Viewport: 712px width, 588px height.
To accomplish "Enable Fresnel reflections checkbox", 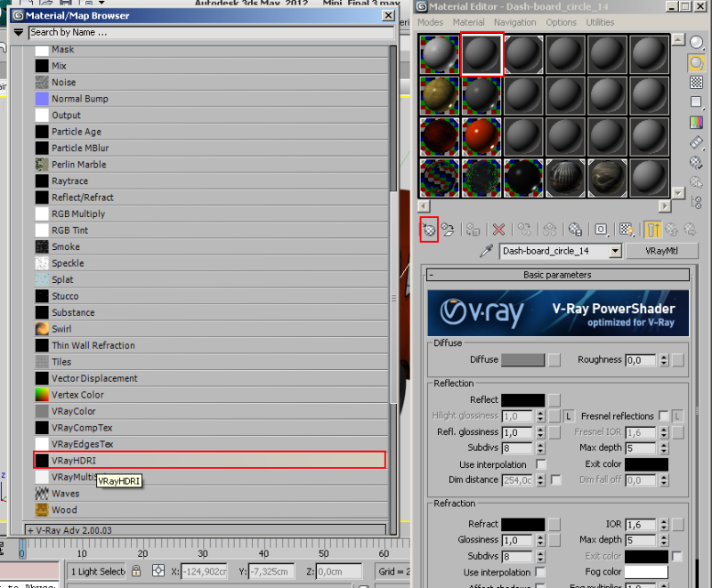I will (663, 416).
